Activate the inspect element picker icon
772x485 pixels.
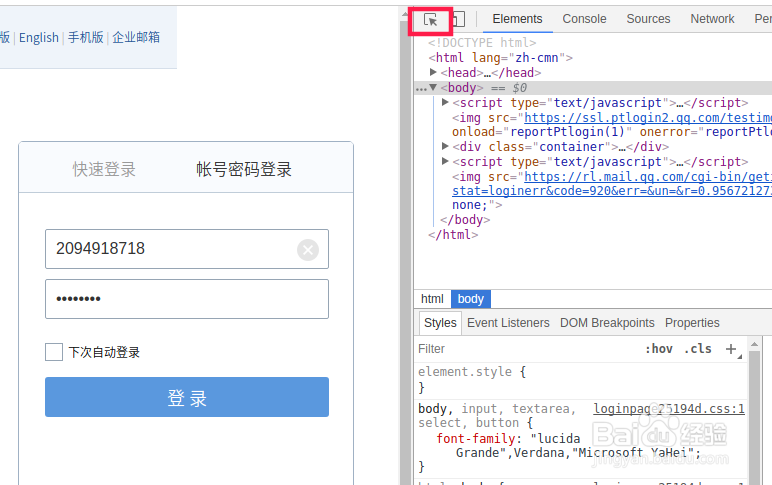(x=431, y=20)
